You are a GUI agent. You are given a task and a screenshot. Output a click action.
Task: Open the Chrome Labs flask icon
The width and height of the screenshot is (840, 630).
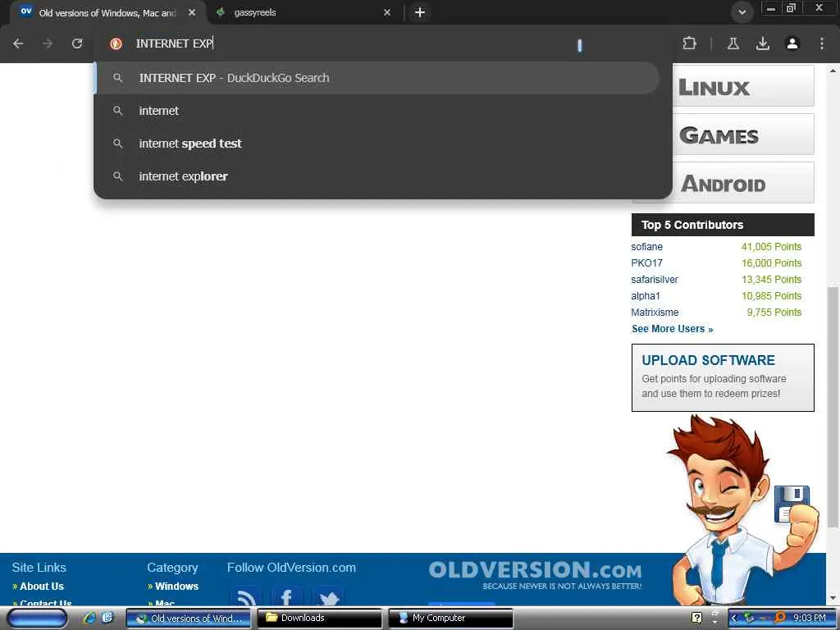pos(733,43)
